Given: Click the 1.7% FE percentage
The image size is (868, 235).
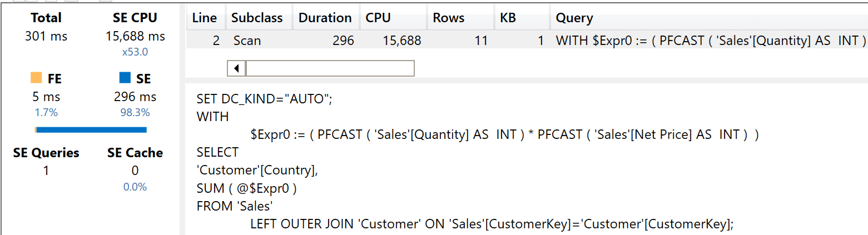Looking at the screenshot, I should (x=46, y=112).
